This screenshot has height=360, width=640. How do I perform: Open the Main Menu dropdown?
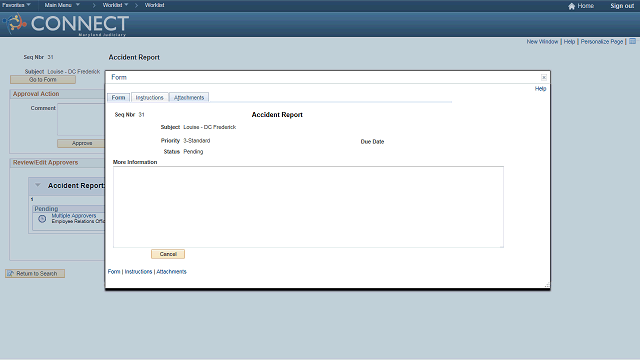(62, 5)
